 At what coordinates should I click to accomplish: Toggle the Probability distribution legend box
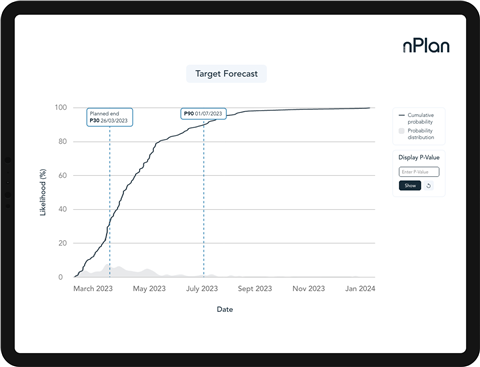402,131
